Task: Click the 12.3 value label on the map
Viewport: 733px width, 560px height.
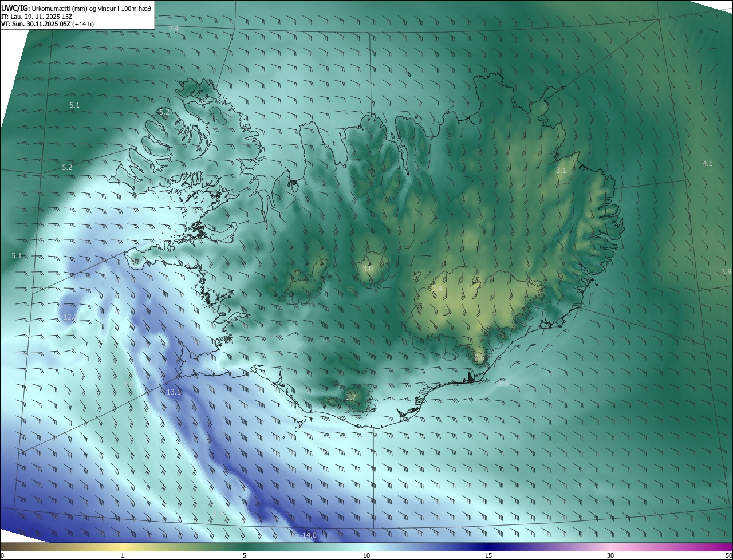Action: point(70,317)
